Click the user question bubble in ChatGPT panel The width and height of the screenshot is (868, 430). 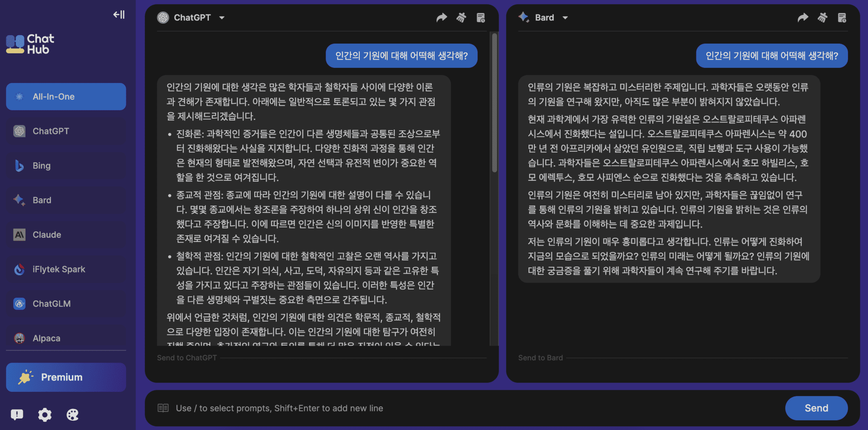401,55
